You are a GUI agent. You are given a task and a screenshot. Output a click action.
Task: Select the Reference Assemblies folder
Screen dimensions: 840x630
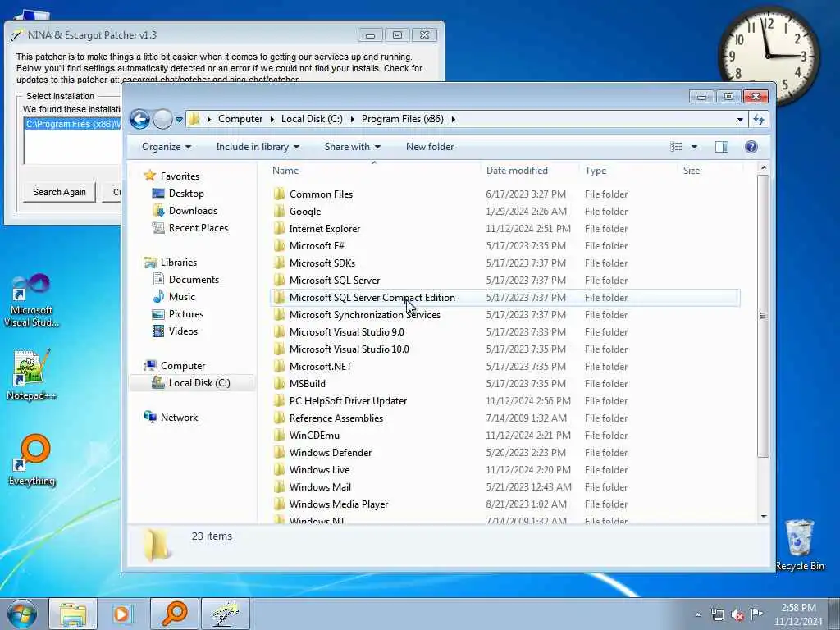pos(336,418)
